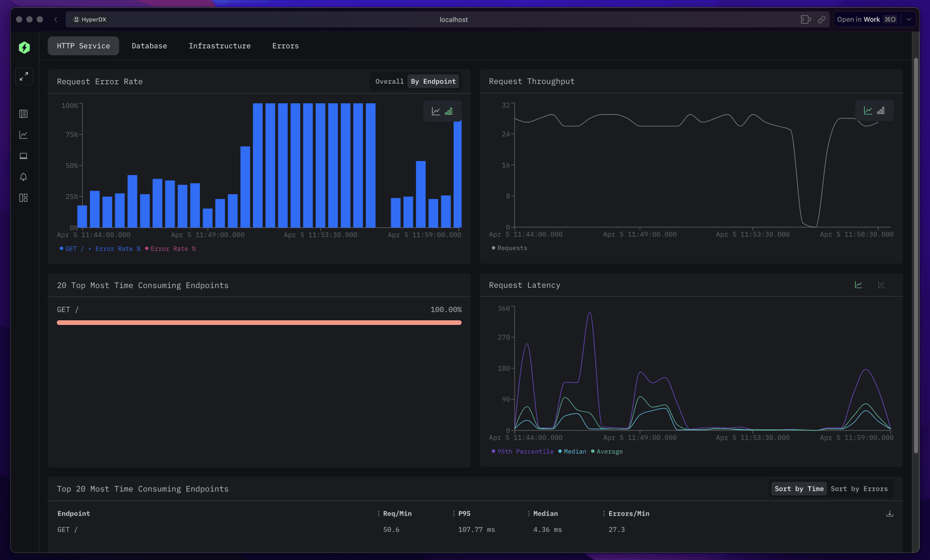Click the 50.6 Req/Min value
This screenshot has height=560, width=930.
click(391, 530)
